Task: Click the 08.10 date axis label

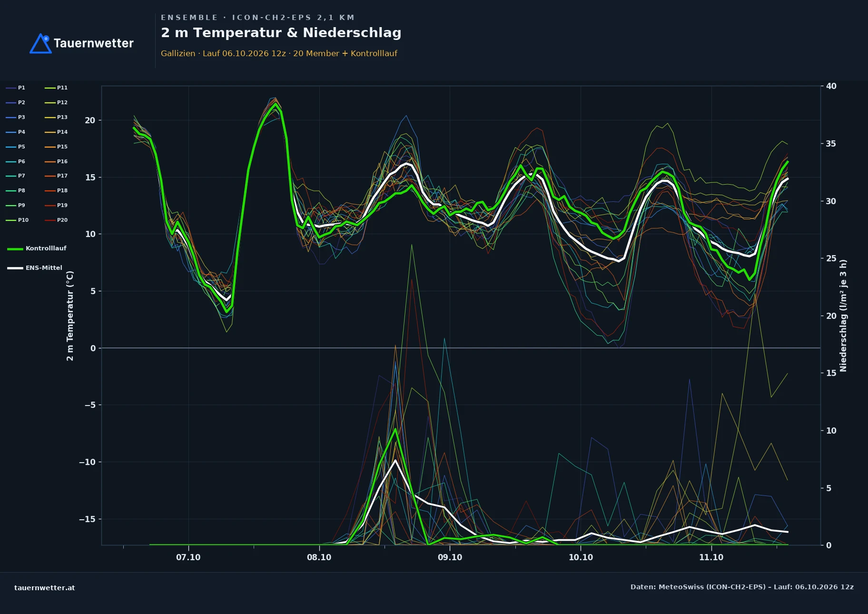Action: pyautogui.click(x=319, y=557)
